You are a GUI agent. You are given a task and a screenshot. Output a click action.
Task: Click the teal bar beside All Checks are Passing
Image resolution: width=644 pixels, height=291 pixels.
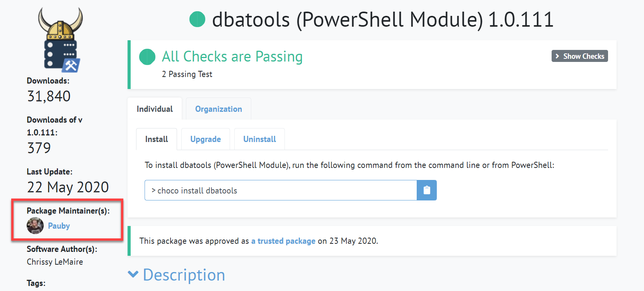click(x=129, y=65)
